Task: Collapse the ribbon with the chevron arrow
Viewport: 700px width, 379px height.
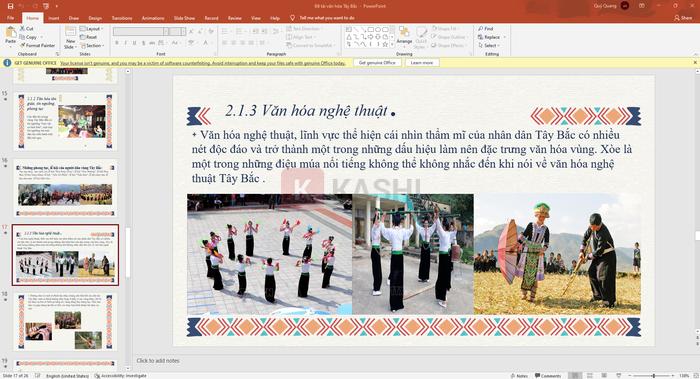Action: 695,54
